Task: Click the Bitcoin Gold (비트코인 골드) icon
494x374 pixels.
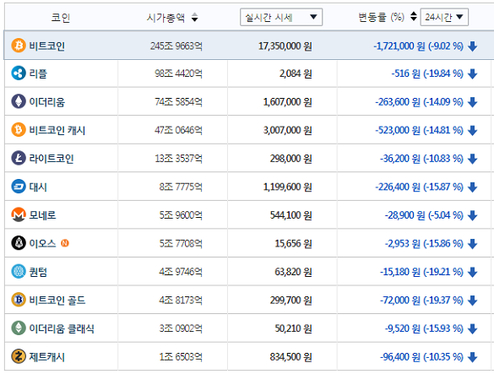Action: (19, 300)
